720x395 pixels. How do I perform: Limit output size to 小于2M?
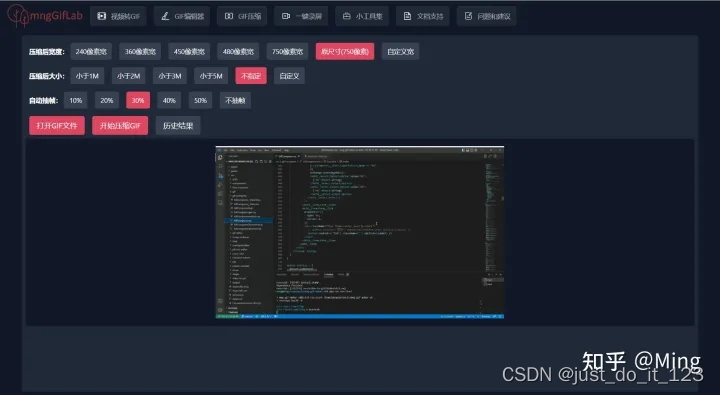point(129,76)
